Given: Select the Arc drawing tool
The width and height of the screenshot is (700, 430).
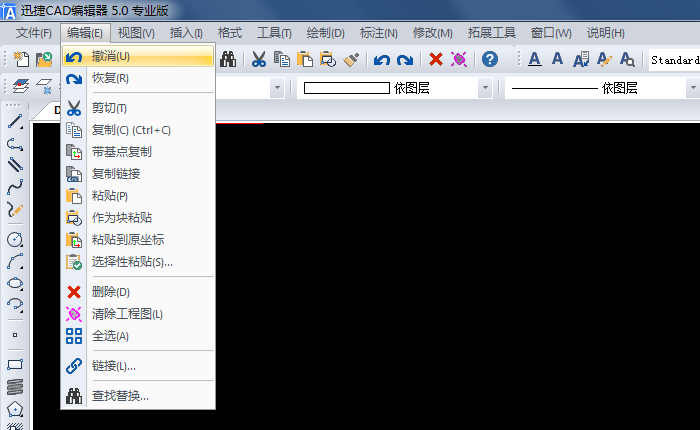Looking at the screenshot, I should coord(15,262).
